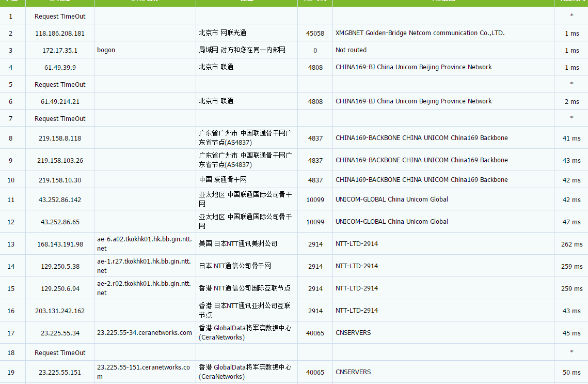Click AS number 0 for hop 3
Screen dimensions: 588x384
[x=315, y=50]
